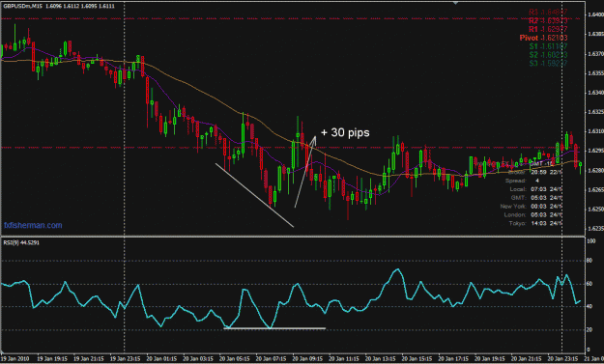Click the 20 Jan 01:15 time label
This screenshot has width=604, height=364.
point(161,358)
